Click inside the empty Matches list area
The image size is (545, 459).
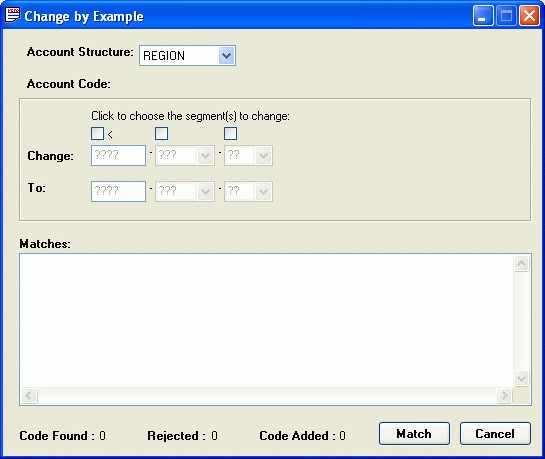(267, 320)
